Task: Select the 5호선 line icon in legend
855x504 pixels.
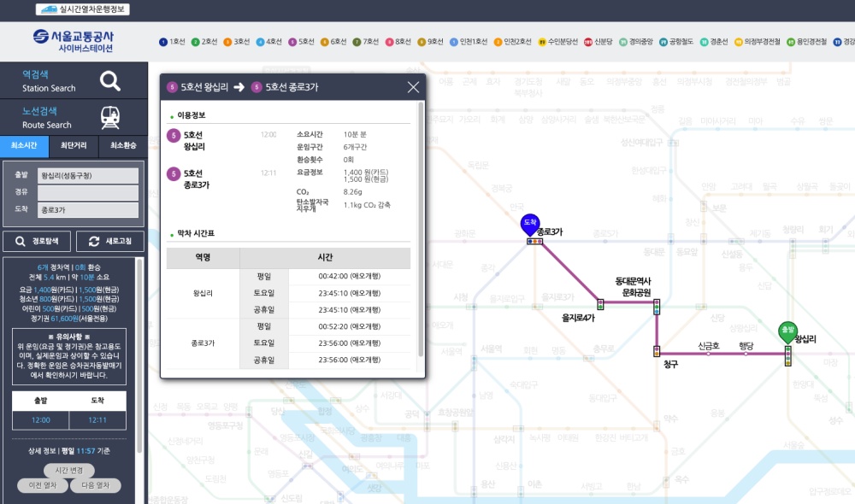Action: 292,42
